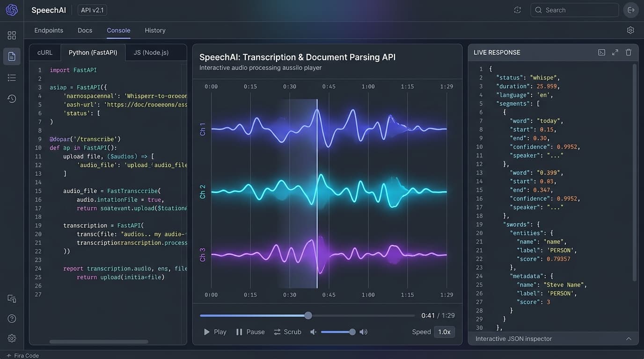The height and width of the screenshot is (359, 644).
Task: Click the SpeechAI spiral logo icon
Action: click(12, 10)
